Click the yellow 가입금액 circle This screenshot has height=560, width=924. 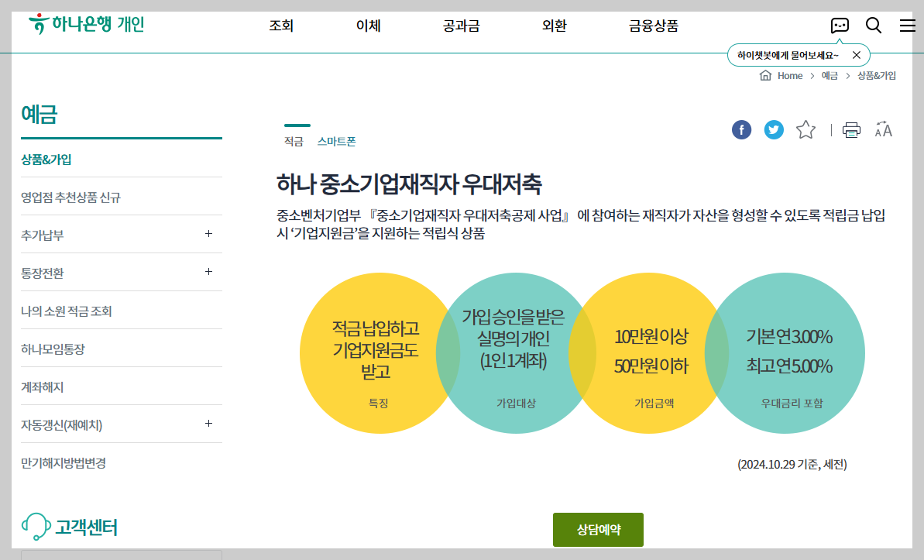651,353
